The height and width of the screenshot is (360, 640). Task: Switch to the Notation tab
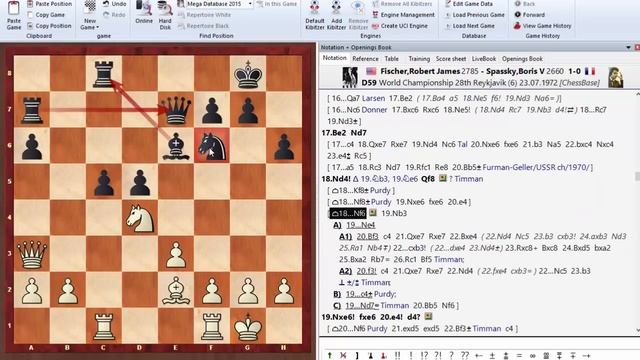(x=335, y=58)
